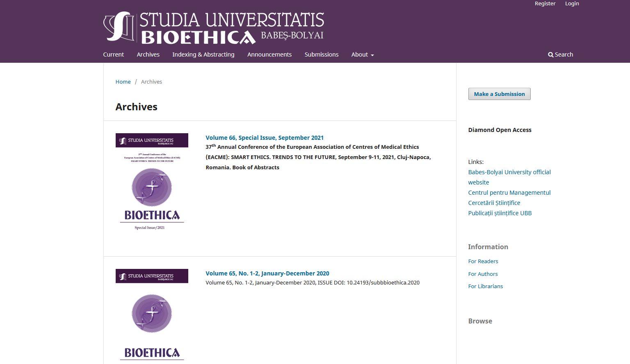630x364 pixels.
Task: Open Centrul pentru Managementul Cercetării Științifice link
Action: [509, 198]
